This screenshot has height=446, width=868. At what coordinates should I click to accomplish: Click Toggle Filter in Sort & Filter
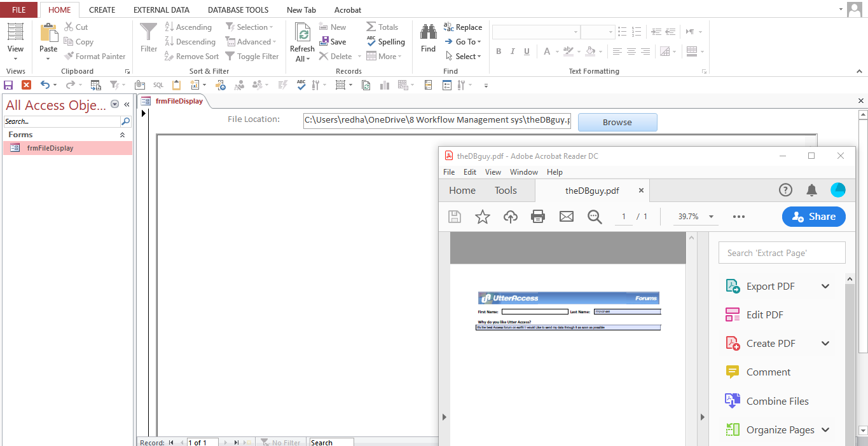[x=252, y=57]
